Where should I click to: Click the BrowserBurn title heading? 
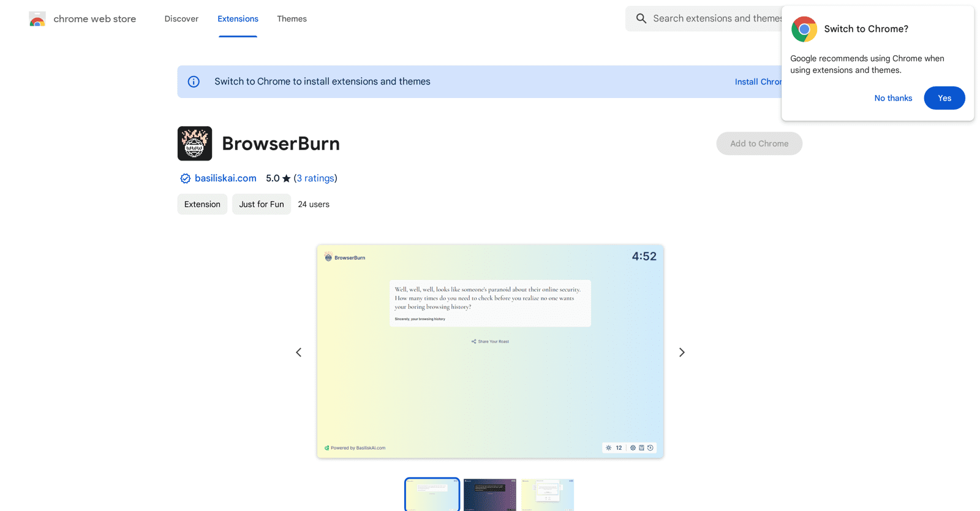pos(281,143)
